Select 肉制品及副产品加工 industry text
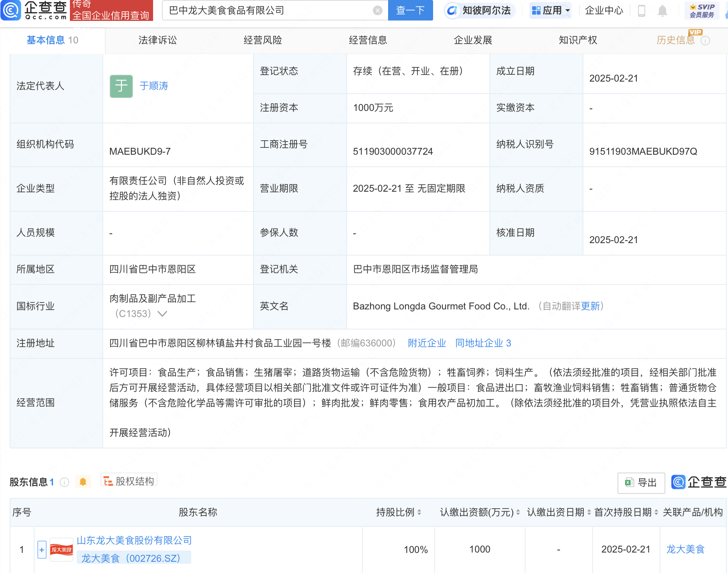 coord(153,299)
